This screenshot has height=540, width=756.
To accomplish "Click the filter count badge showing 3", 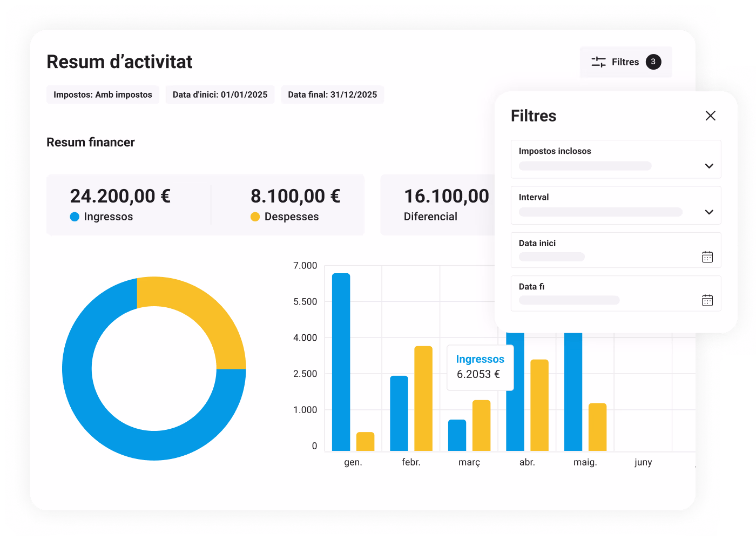I will (x=653, y=62).
